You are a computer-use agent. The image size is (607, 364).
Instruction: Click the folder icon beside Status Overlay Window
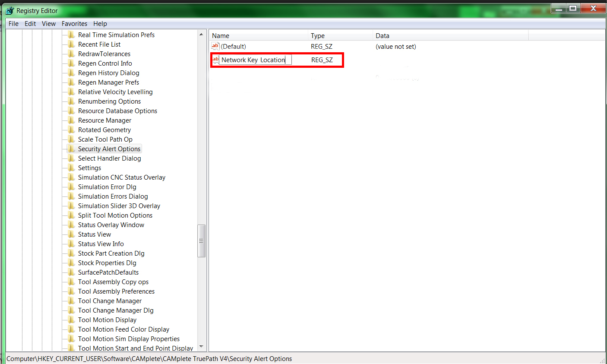point(72,225)
